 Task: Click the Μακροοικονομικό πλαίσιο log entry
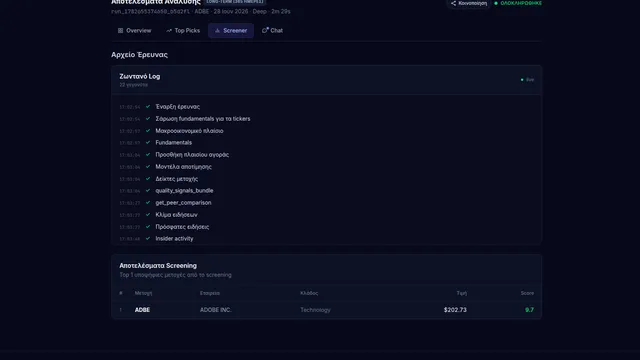pyautogui.click(x=189, y=131)
